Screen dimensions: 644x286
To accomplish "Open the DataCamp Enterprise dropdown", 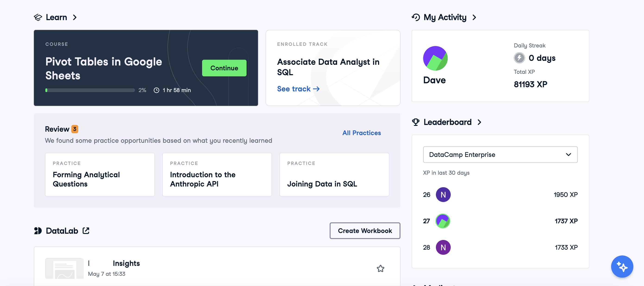I will [500, 155].
